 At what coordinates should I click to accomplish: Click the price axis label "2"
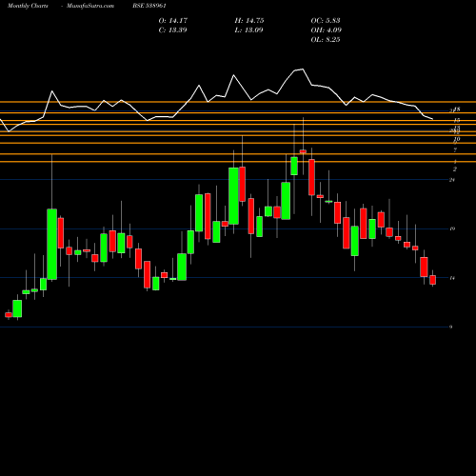pos(455,169)
